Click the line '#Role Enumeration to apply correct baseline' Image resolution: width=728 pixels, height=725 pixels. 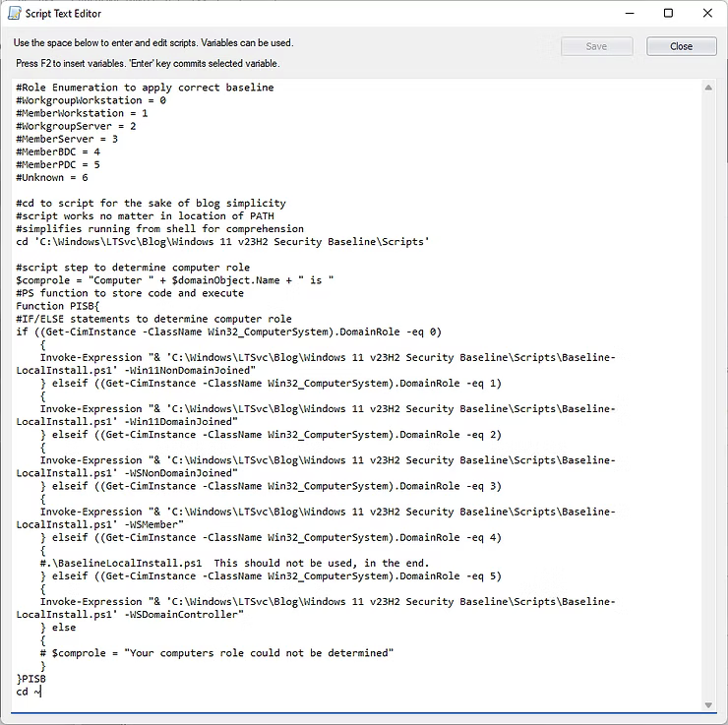pyautogui.click(x=145, y=88)
